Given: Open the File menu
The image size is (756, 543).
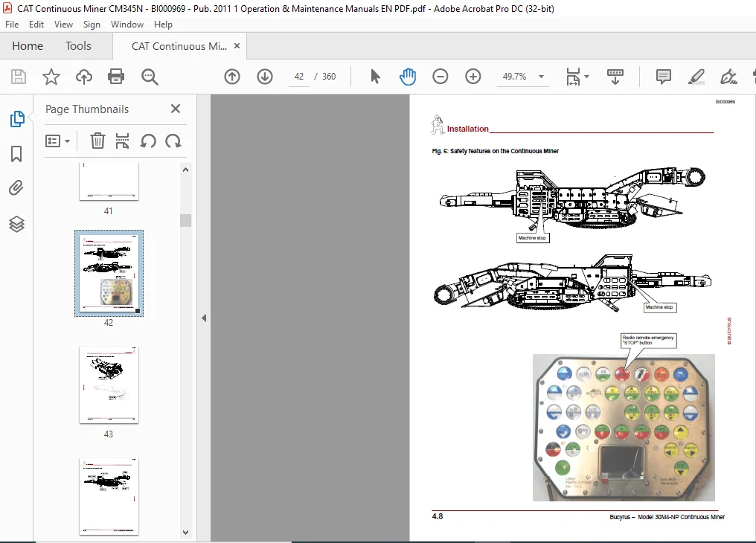Looking at the screenshot, I should click(x=12, y=24).
